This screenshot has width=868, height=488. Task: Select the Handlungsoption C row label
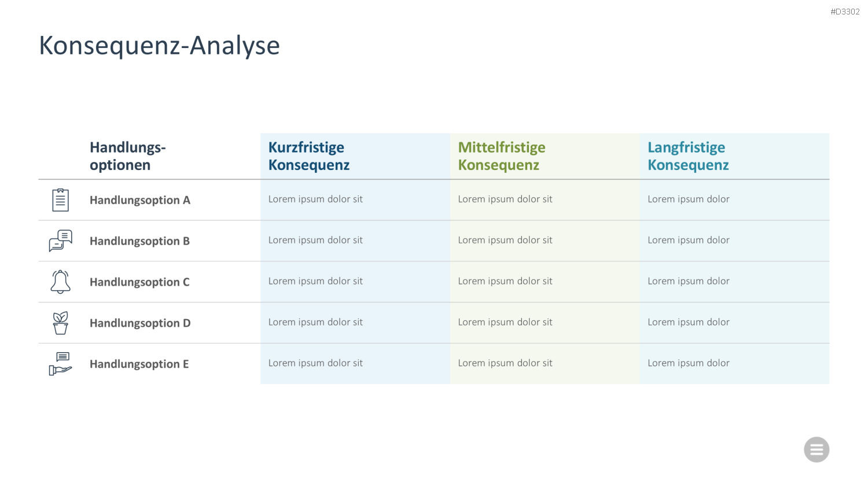coord(140,282)
